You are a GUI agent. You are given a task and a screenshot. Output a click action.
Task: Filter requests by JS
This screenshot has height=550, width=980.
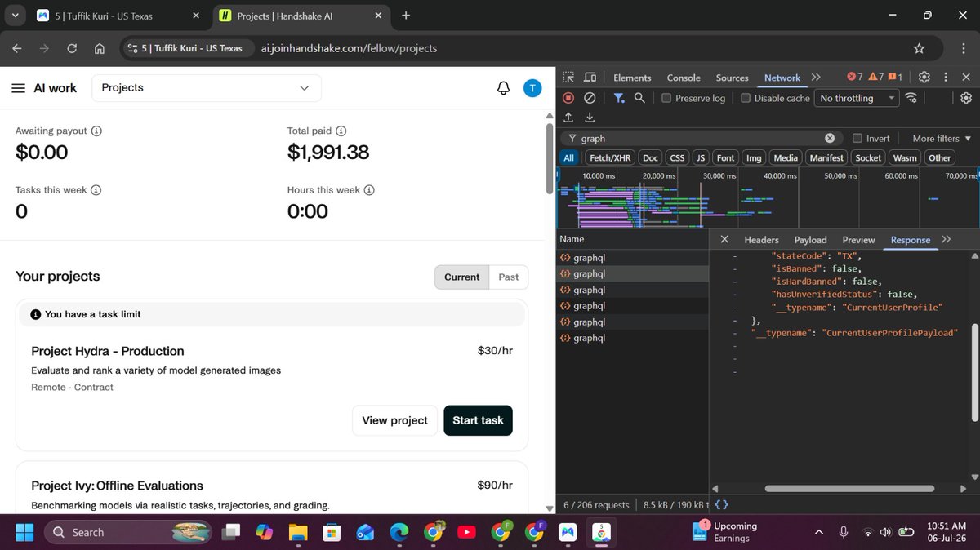coord(701,157)
